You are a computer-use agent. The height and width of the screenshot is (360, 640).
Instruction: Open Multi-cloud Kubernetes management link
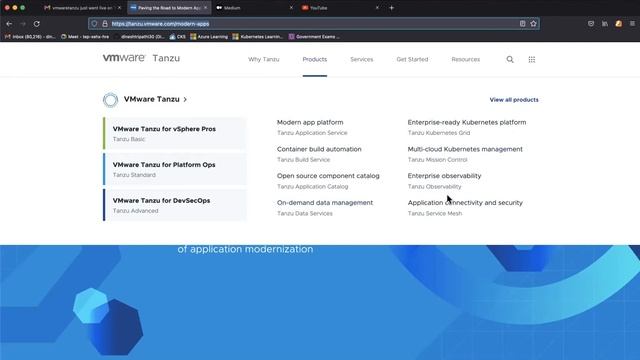click(x=465, y=149)
